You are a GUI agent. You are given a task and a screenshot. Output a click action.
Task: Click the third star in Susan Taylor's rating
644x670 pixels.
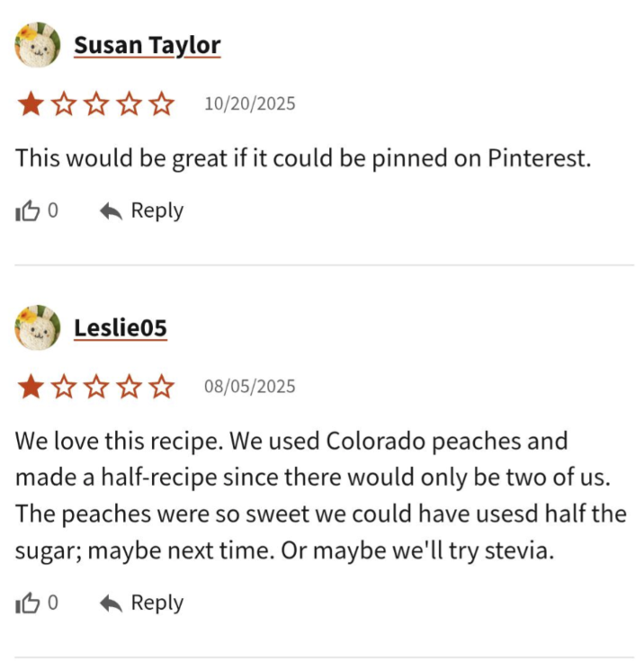[x=96, y=104]
